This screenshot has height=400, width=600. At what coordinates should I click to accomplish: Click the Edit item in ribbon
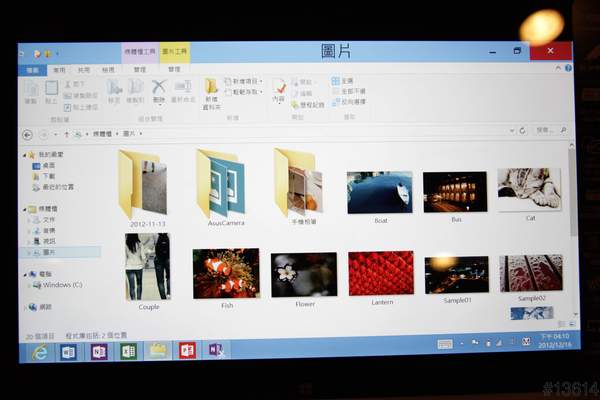tap(302, 93)
